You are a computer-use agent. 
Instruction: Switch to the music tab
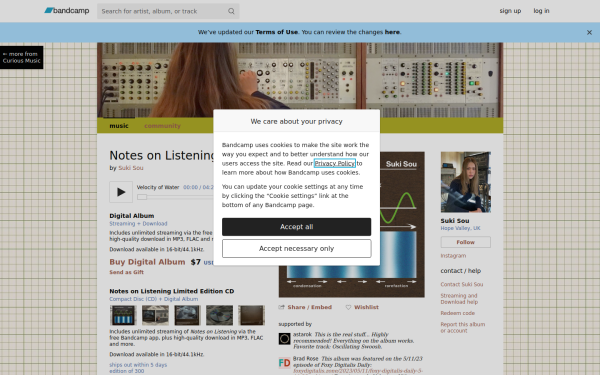119,126
